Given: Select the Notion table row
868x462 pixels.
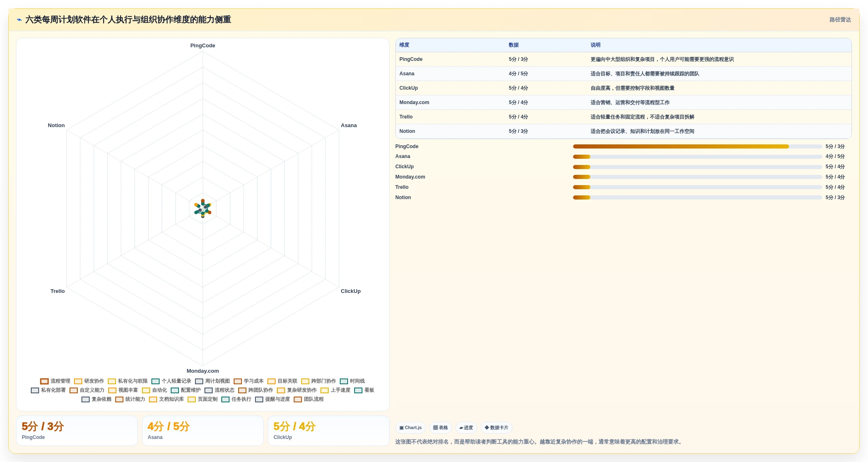Looking at the screenshot, I should tap(623, 131).
